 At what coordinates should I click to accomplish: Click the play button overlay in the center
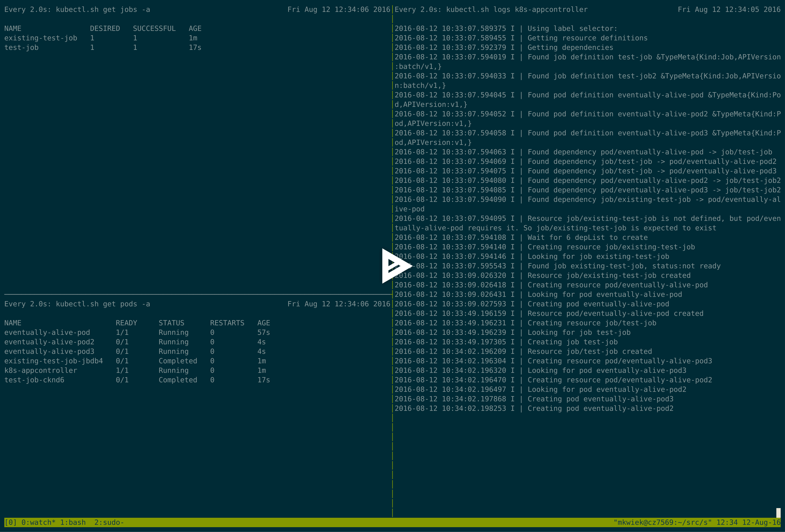point(395,266)
